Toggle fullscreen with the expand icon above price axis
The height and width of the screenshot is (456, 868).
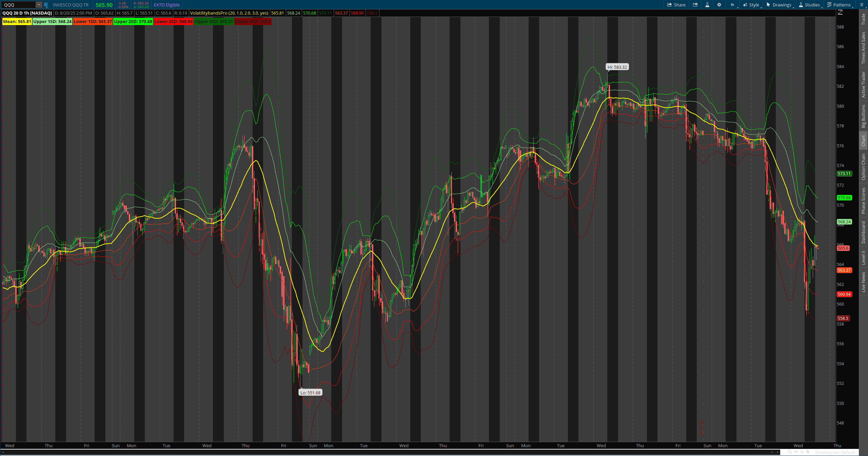840,12
